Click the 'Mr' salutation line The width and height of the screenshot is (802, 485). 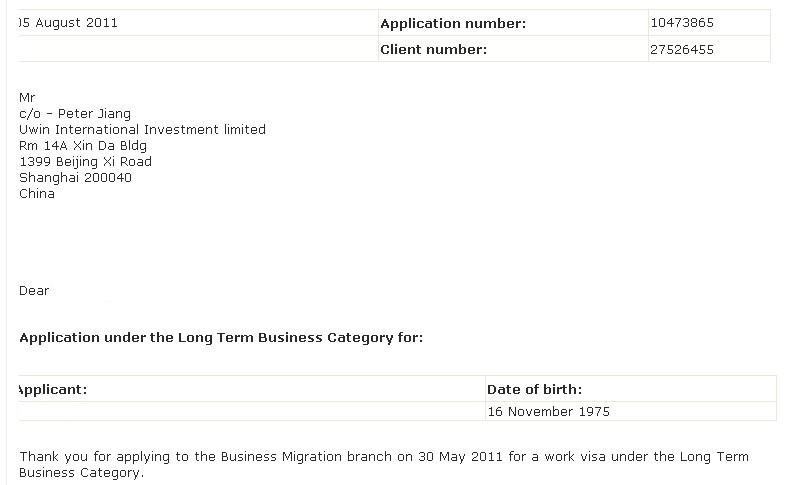(x=27, y=98)
